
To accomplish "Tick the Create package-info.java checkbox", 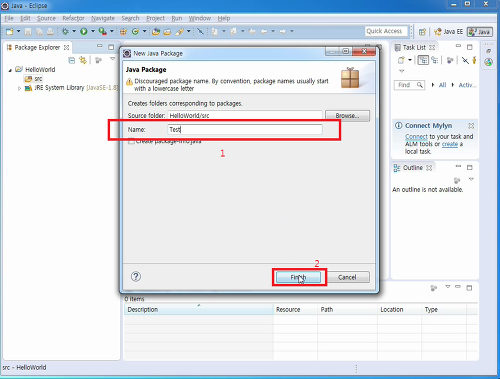I will [131, 141].
